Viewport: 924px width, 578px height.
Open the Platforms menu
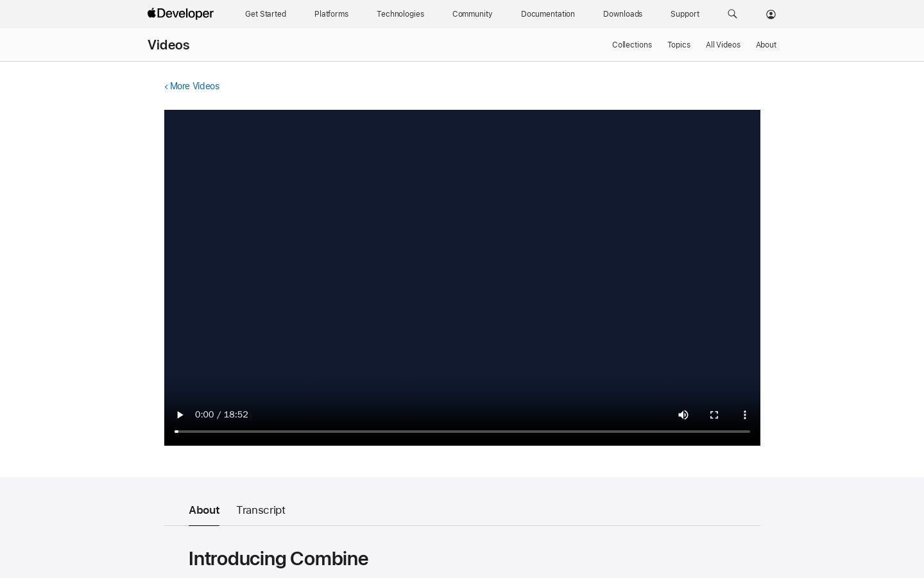pos(331,14)
